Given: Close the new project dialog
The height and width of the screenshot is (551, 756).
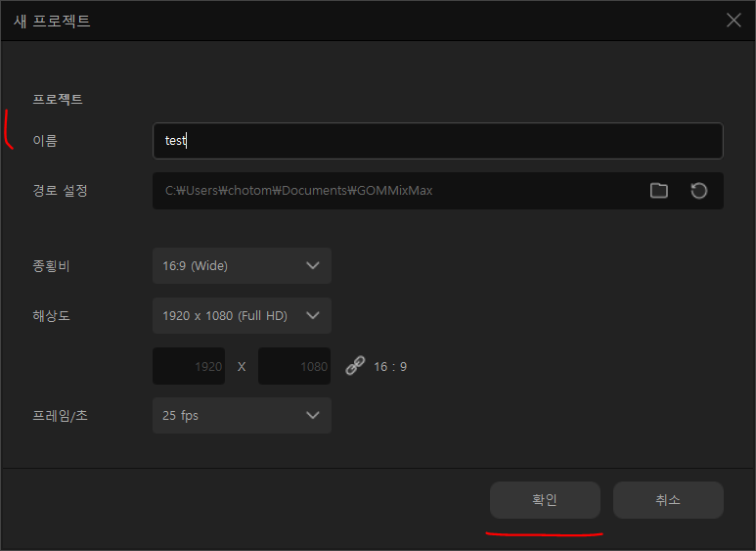Looking at the screenshot, I should (x=734, y=21).
